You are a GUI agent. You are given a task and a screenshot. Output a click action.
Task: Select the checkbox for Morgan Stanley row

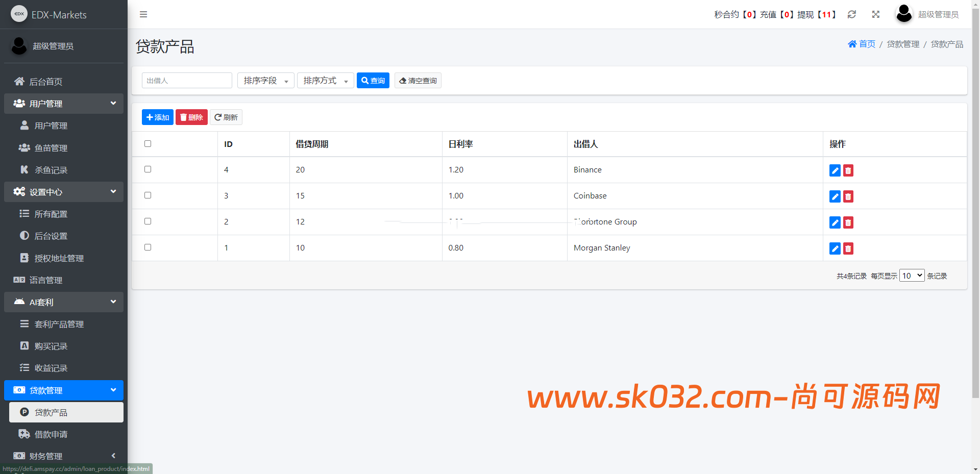(x=148, y=247)
